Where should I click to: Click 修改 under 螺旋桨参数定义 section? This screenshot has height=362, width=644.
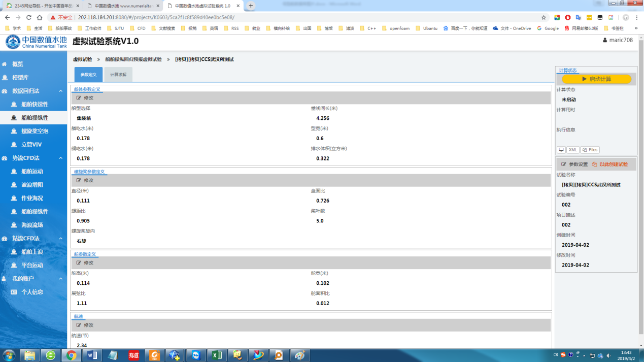[x=85, y=180]
